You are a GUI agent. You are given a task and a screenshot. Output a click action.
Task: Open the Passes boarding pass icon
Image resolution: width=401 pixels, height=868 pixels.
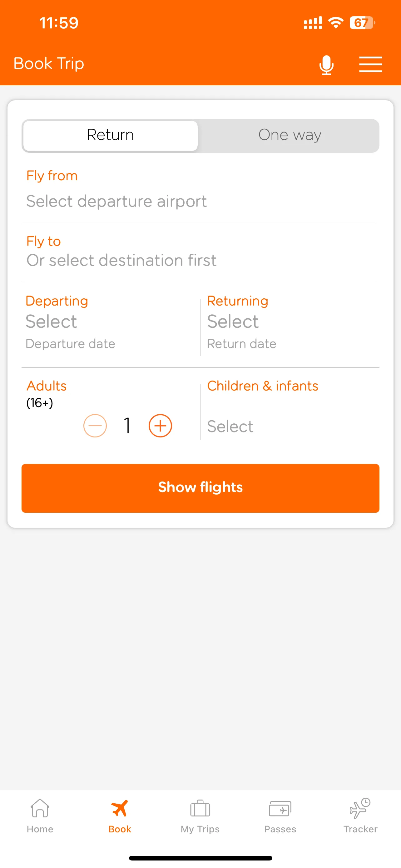pos(280,808)
